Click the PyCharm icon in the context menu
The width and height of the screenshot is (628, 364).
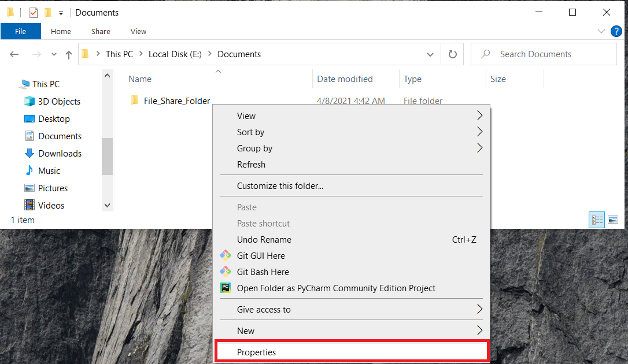[226, 288]
